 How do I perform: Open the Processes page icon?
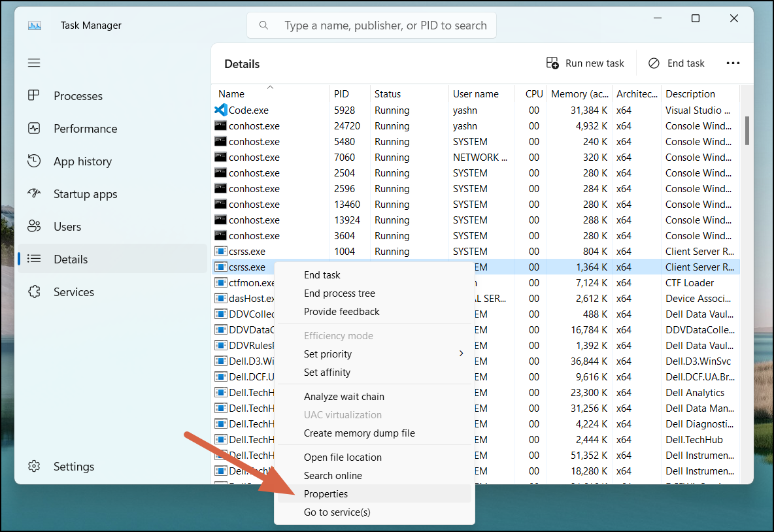pyautogui.click(x=34, y=96)
